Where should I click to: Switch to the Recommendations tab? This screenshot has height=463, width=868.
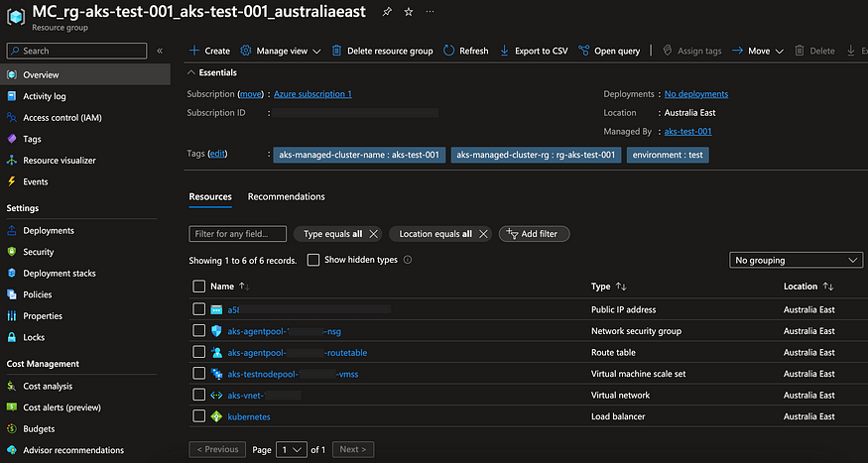tap(287, 196)
